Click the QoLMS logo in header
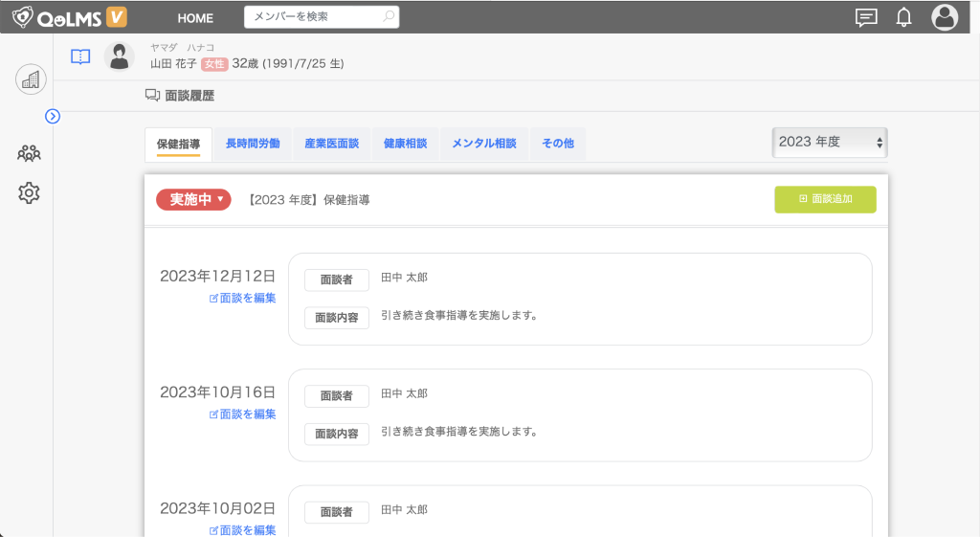This screenshot has width=980, height=537. click(x=69, y=17)
